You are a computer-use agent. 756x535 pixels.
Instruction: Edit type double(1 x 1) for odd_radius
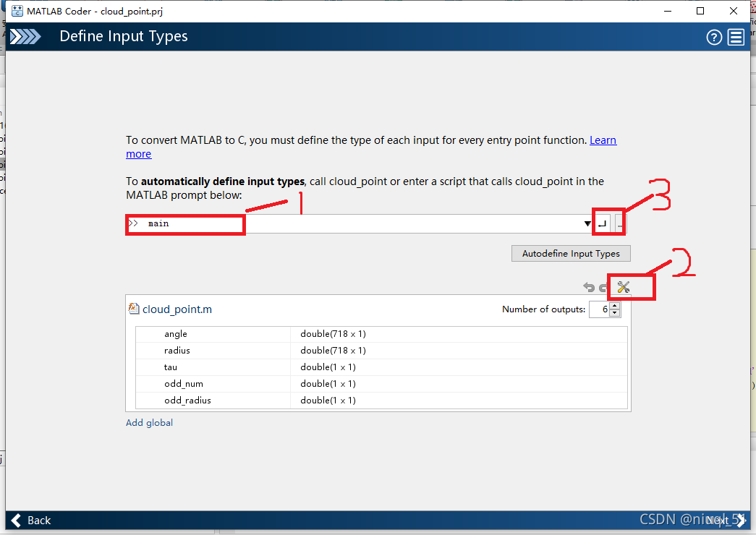[328, 401]
